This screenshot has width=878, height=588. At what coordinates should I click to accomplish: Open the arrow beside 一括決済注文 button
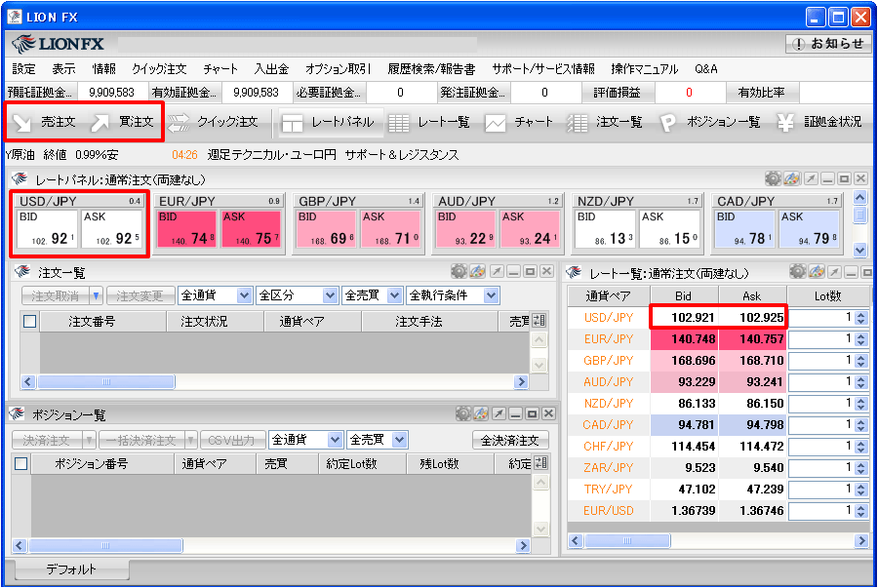pyautogui.click(x=191, y=441)
